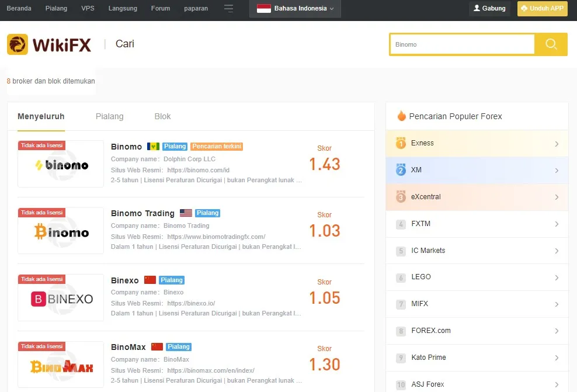The height and width of the screenshot is (392, 577).
Task: Expand the Exness row chevron
Action: tap(557, 144)
